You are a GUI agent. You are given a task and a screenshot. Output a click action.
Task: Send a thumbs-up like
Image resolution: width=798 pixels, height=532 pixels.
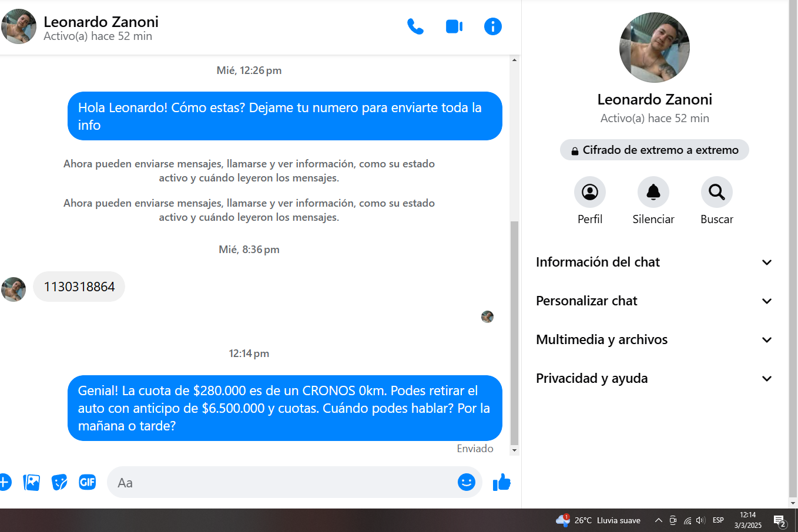(x=502, y=482)
